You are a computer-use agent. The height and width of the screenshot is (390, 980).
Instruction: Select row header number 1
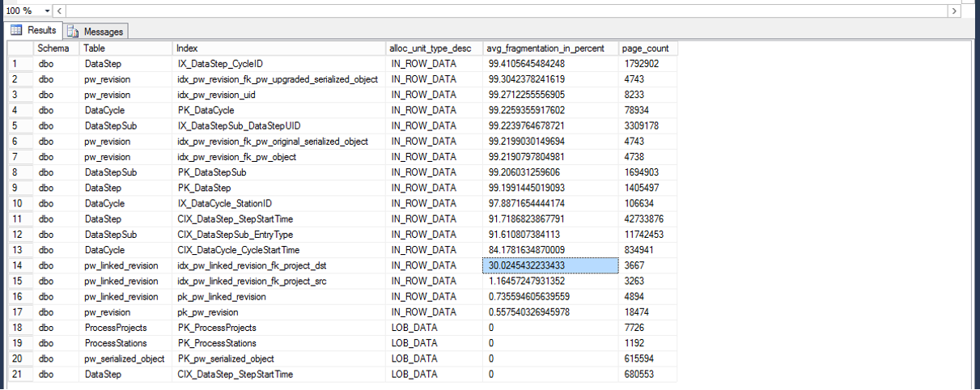point(21,63)
